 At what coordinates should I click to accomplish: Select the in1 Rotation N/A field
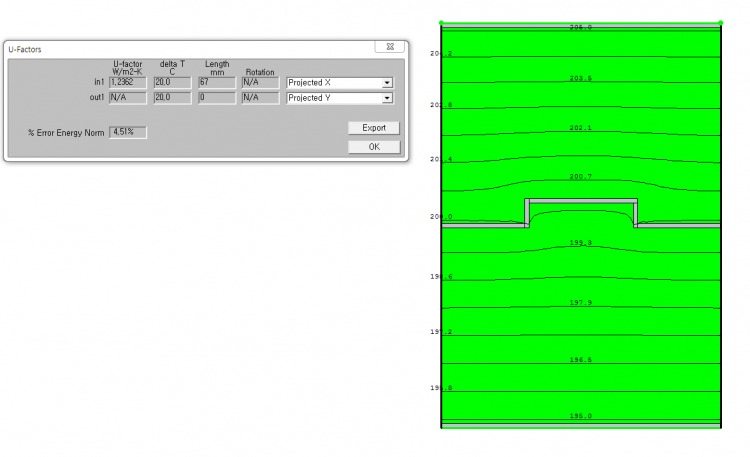coord(259,83)
